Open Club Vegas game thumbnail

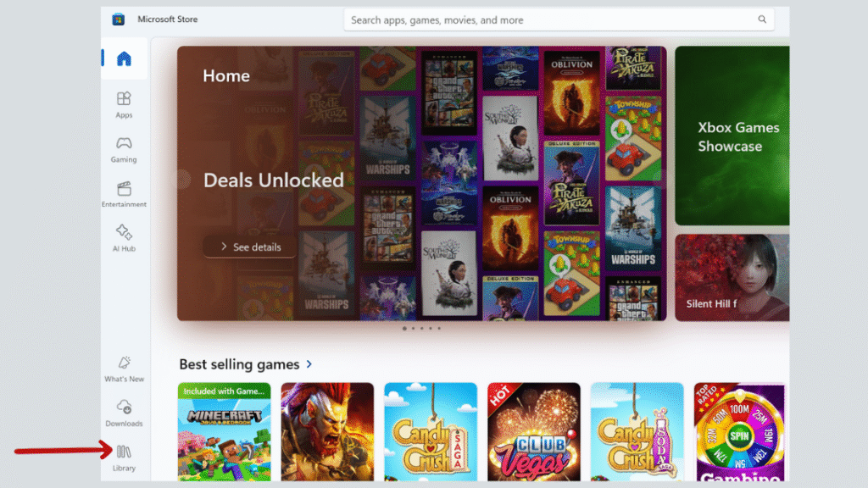[x=534, y=431]
